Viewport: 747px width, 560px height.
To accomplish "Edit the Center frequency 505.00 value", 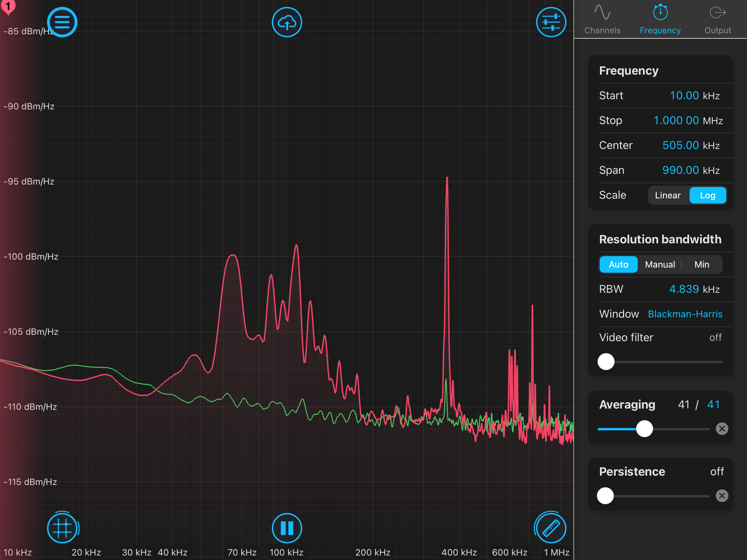I will pyautogui.click(x=680, y=146).
